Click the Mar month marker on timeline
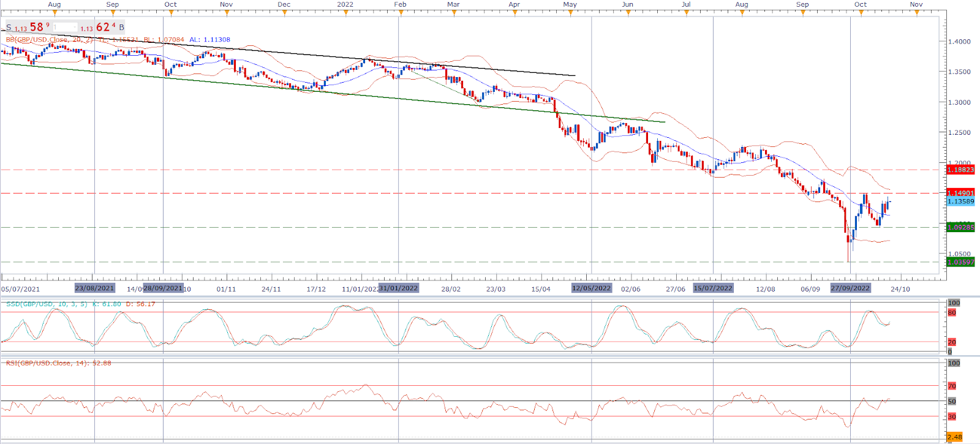The width and height of the screenshot is (980, 444). 453,4
